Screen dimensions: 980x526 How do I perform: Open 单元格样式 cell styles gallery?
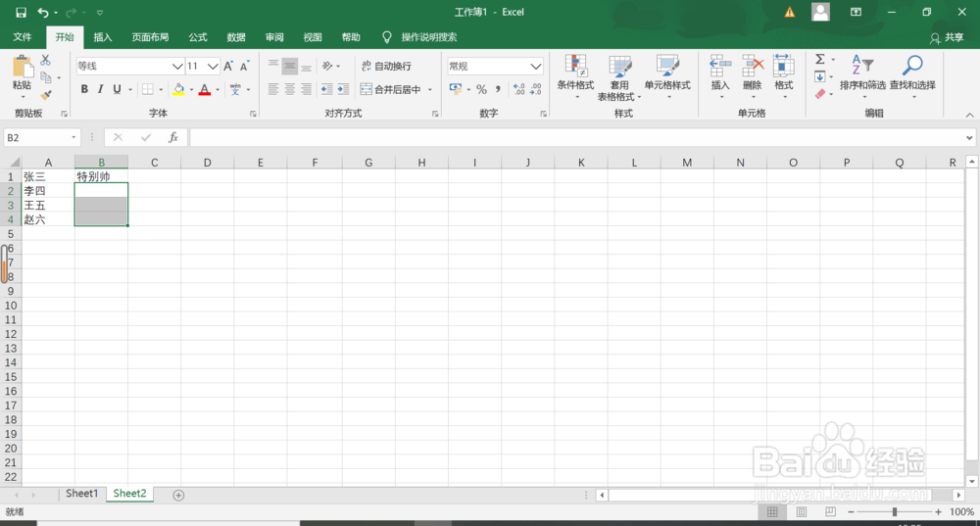667,76
